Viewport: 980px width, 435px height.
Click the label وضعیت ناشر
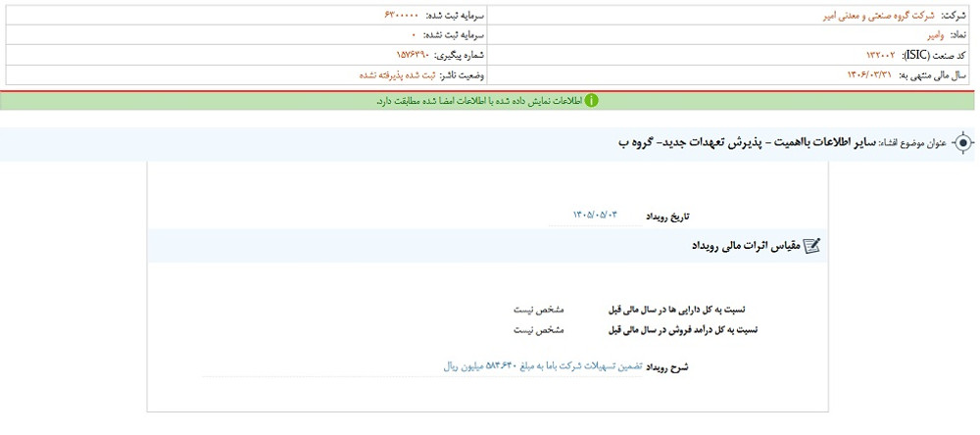pyautogui.click(x=463, y=75)
